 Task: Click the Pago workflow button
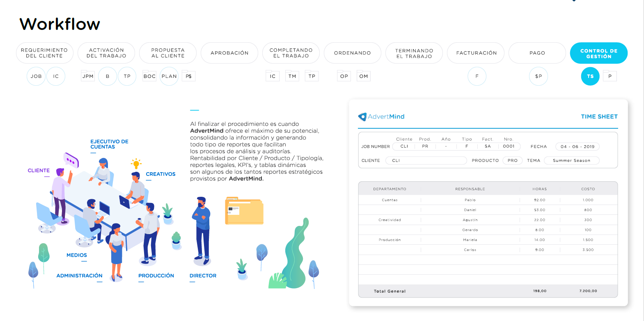pyautogui.click(x=537, y=53)
